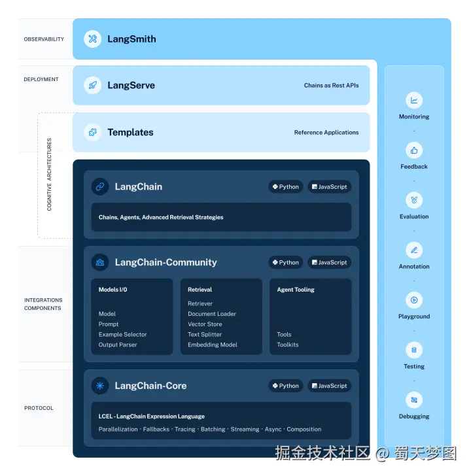
Task: Select Python badge in LangChain-Core row
Action: pyautogui.click(x=285, y=386)
